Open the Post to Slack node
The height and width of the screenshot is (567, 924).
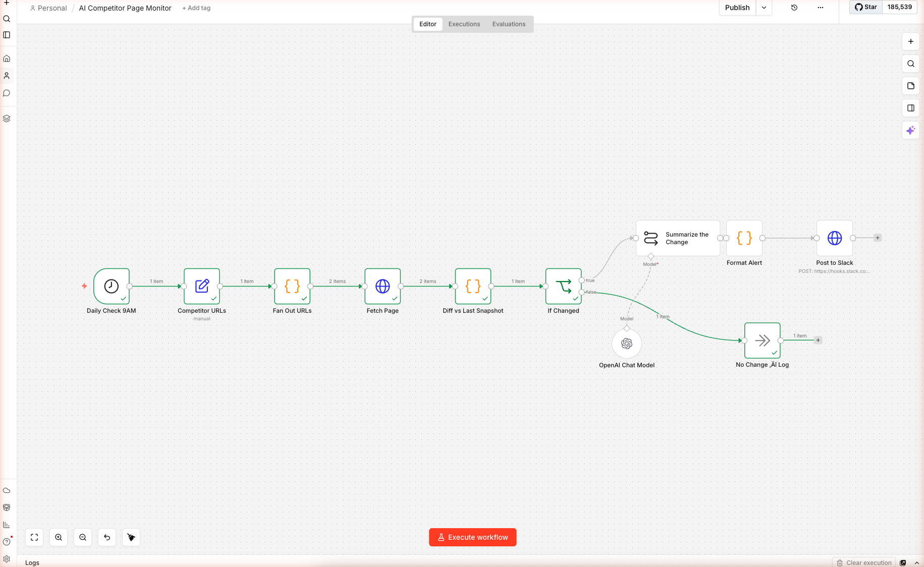point(834,238)
